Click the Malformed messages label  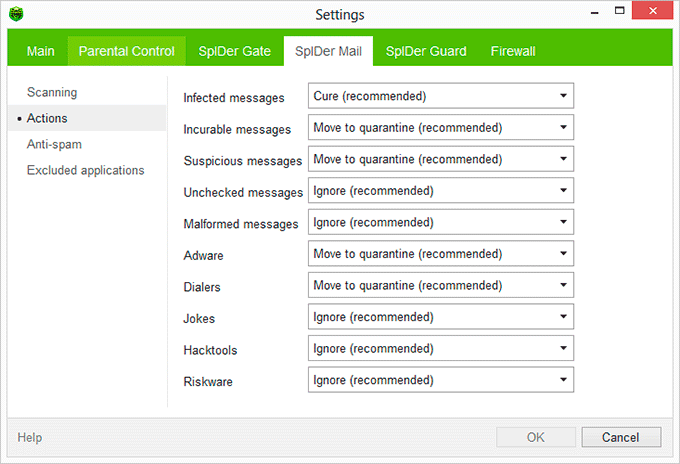pyautogui.click(x=241, y=224)
